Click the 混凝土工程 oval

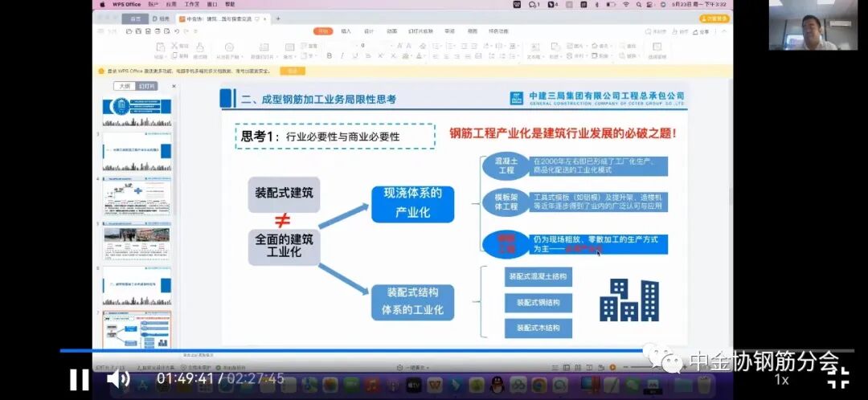pos(506,166)
